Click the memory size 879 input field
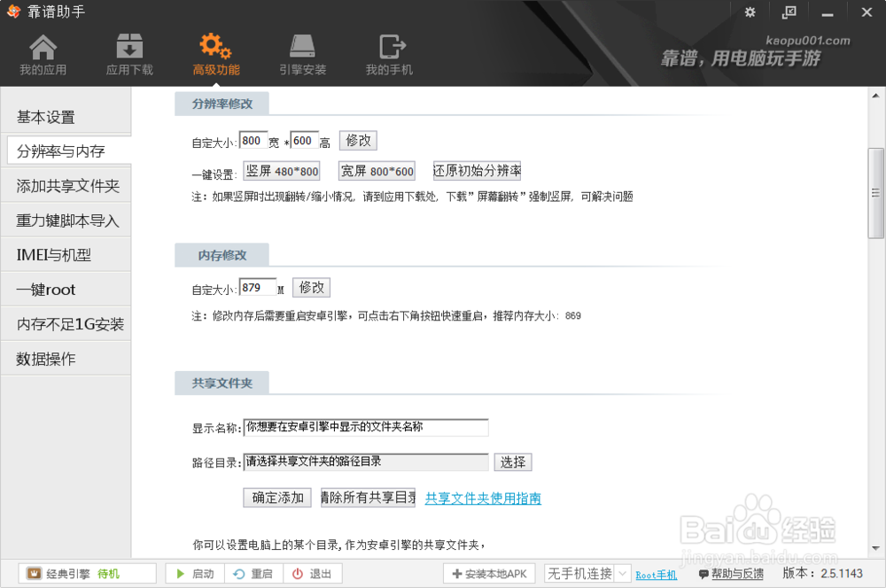886x588 pixels. pyautogui.click(x=257, y=286)
